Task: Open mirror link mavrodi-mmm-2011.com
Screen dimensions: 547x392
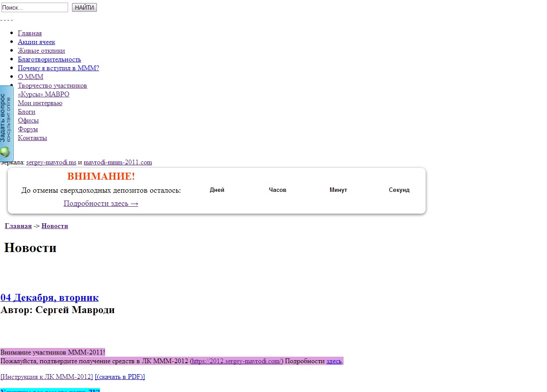Action: point(118,162)
